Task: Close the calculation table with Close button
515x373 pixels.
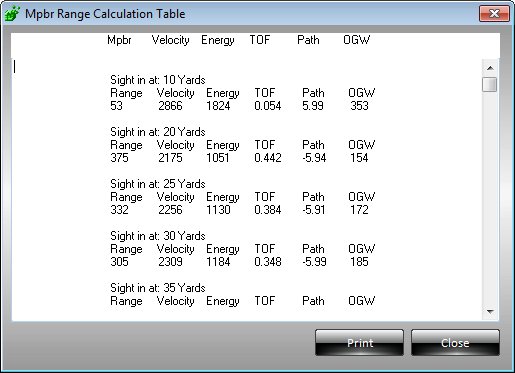Action: tap(455, 343)
